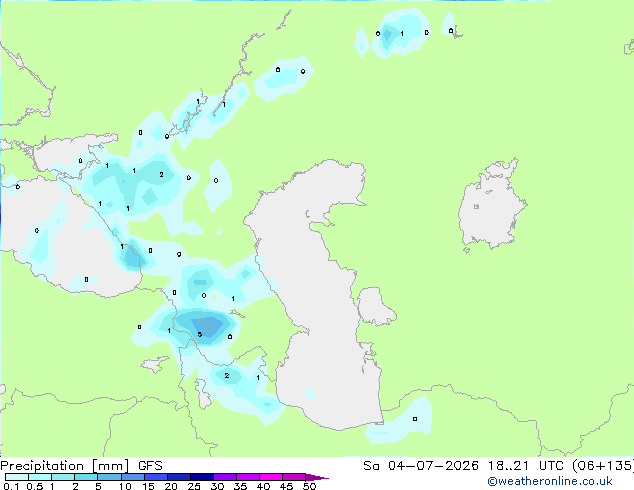The width and height of the screenshot is (634, 490).
Task: Click the 'Precipitation [mm]' title text
Action: pyautogui.click(x=65, y=466)
